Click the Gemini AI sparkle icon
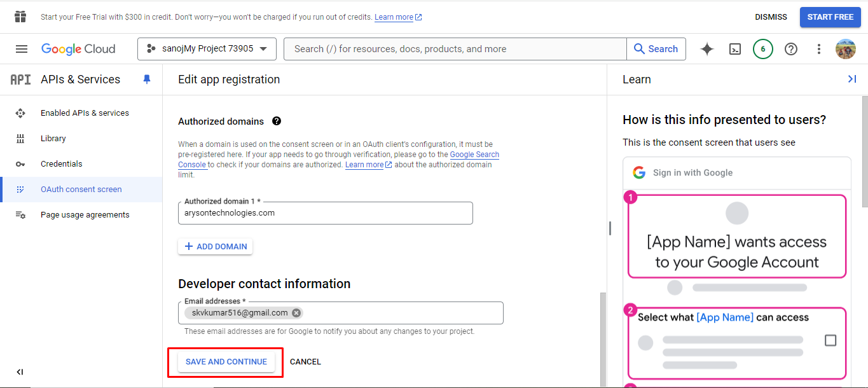The height and width of the screenshot is (388, 868). pyautogui.click(x=707, y=49)
